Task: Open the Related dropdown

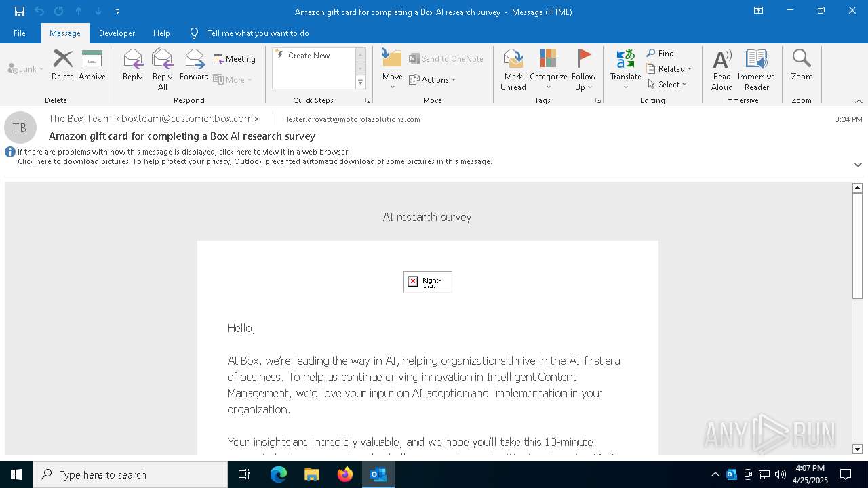Action: click(x=669, y=68)
